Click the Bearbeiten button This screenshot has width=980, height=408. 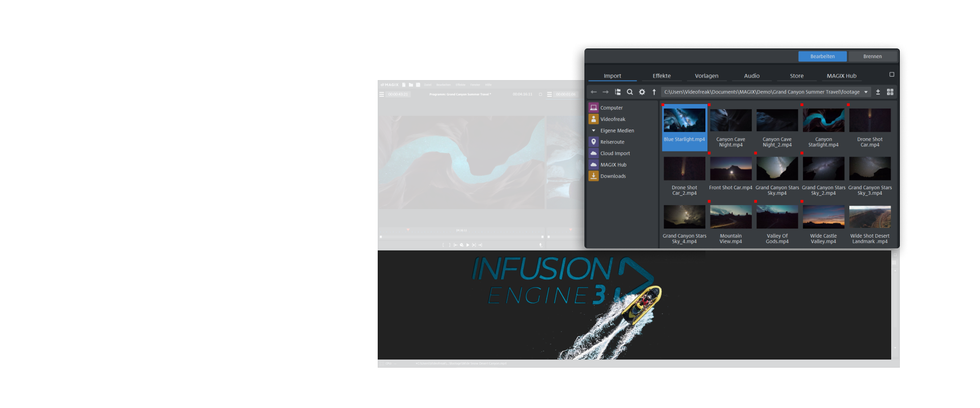(822, 57)
